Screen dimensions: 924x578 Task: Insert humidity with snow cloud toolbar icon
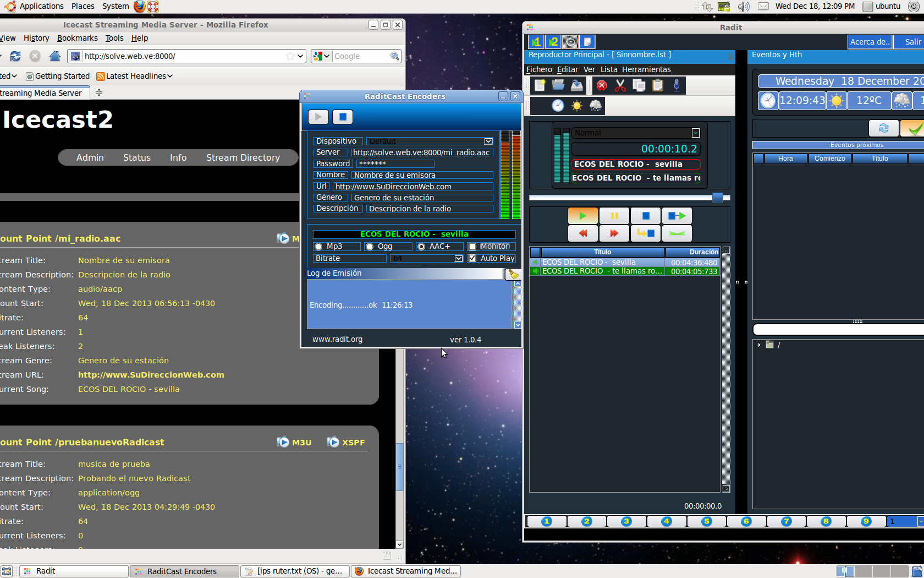click(x=595, y=106)
